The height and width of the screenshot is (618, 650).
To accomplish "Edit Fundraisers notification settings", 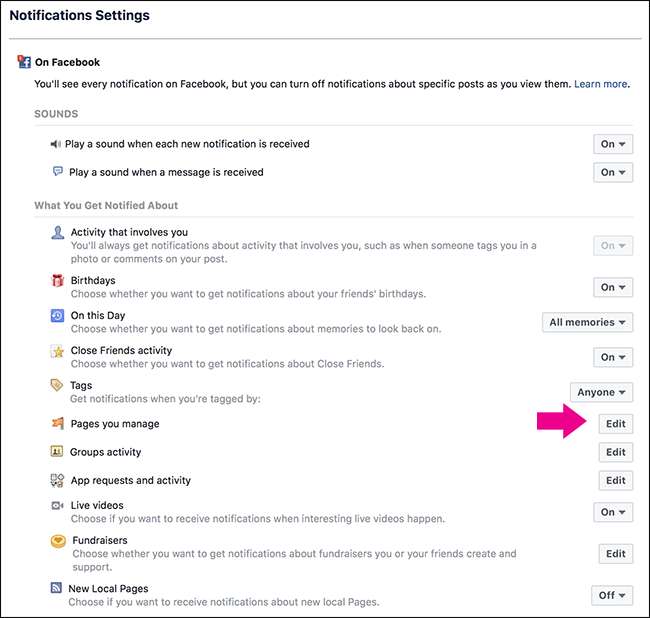I will (x=615, y=553).
